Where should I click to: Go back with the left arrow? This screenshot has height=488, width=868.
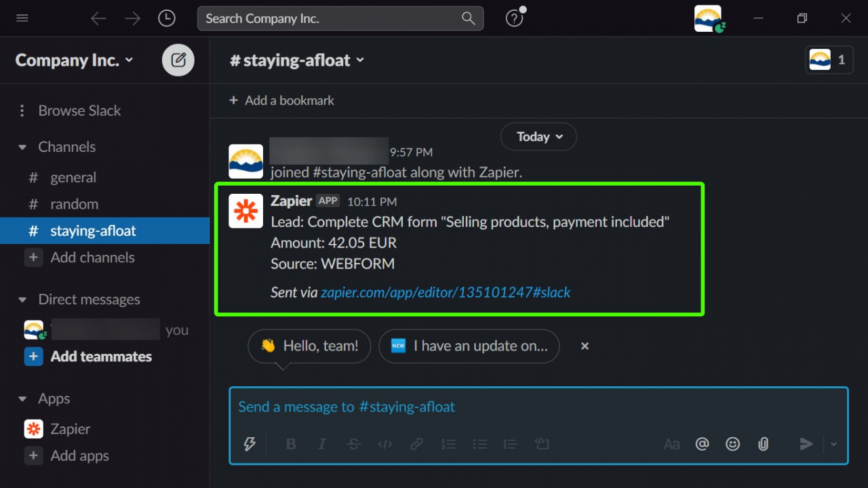pos(99,18)
